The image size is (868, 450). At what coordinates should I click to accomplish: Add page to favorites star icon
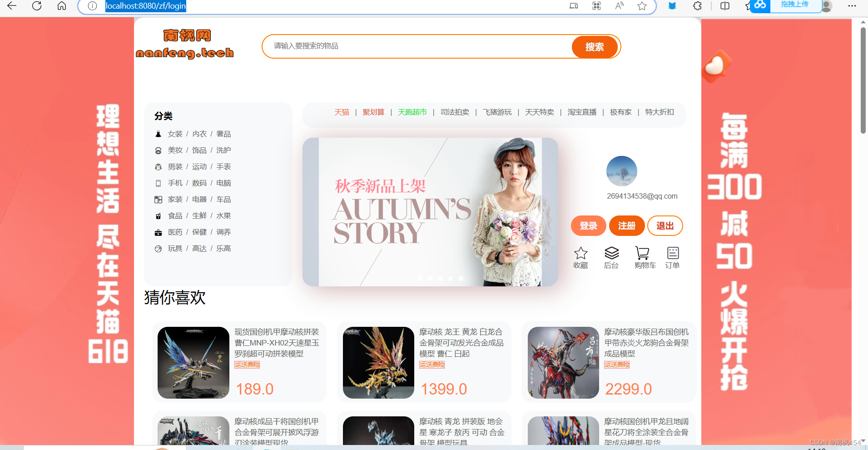pos(642,6)
